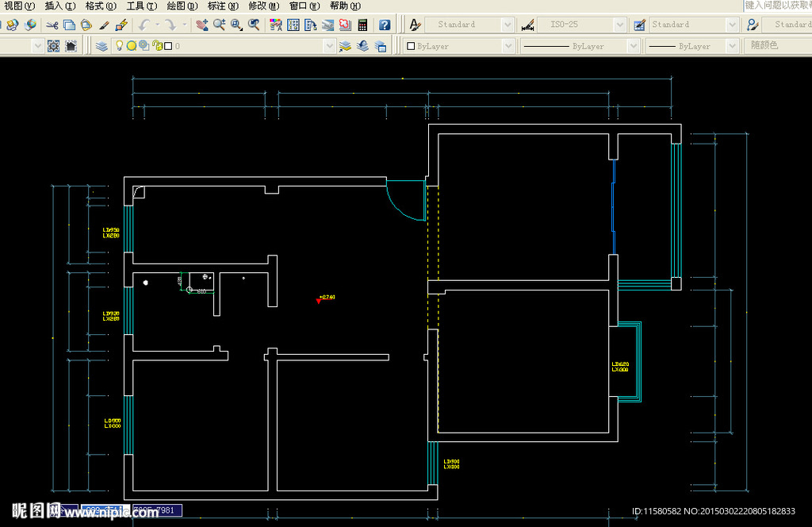
Task: Open the 标注 (Dimension) menu
Action: point(222,6)
